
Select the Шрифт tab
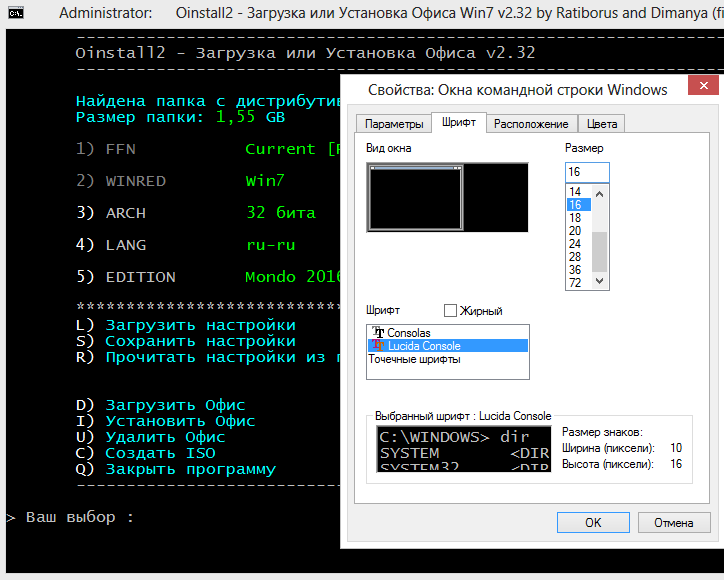pyautogui.click(x=459, y=122)
